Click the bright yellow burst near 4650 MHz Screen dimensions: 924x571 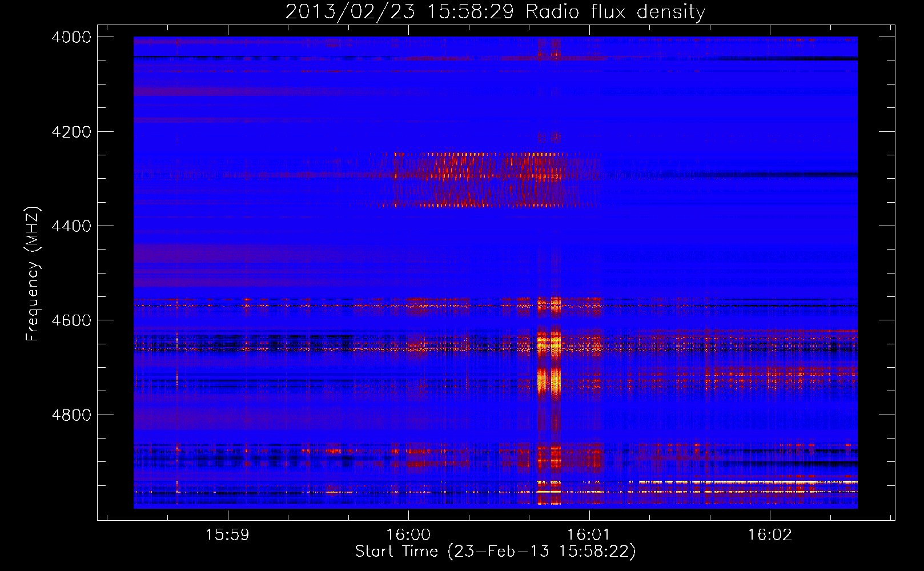pos(549,344)
